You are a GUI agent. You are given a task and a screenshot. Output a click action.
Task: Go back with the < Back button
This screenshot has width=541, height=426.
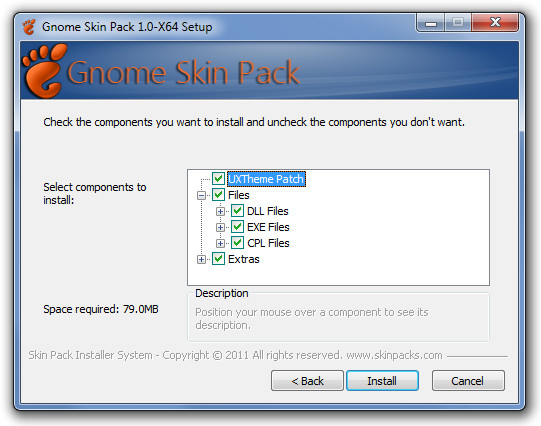307,381
